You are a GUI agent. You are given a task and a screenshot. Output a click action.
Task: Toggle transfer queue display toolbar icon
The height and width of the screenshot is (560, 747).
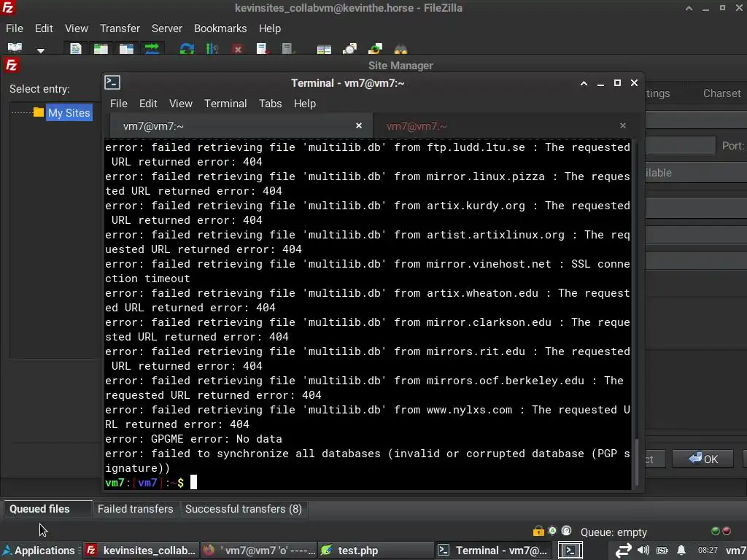click(152, 49)
